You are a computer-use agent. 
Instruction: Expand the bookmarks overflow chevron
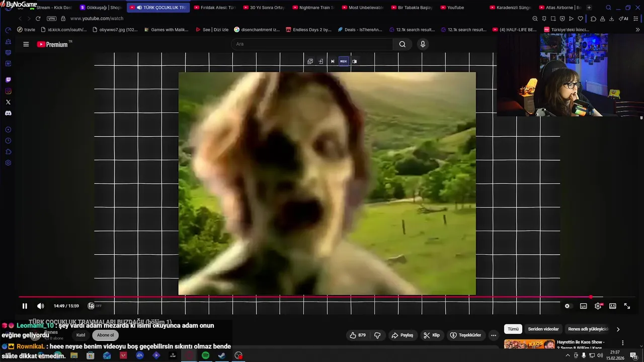[x=638, y=30]
